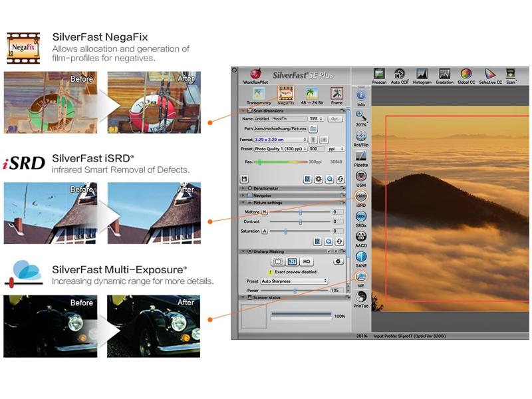Open the Selective CC tool
Image resolution: width=532 pixels, height=399 pixels.
point(490,74)
